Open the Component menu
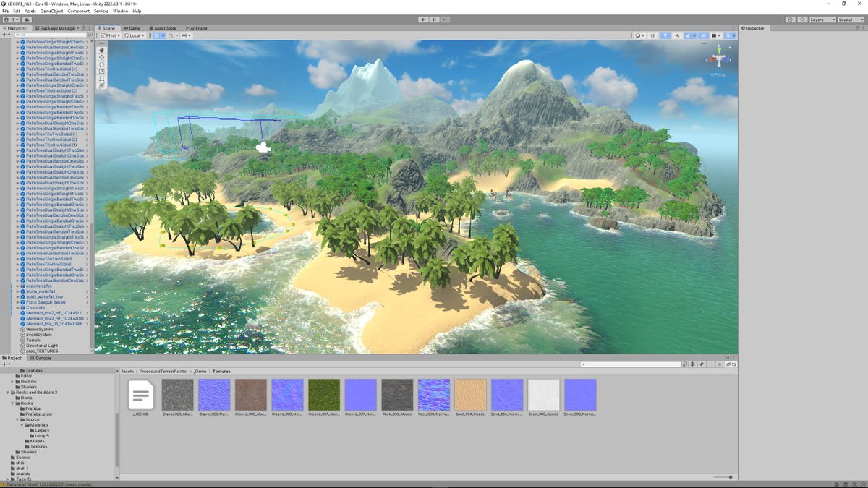The height and width of the screenshot is (488, 868). pos(78,12)
